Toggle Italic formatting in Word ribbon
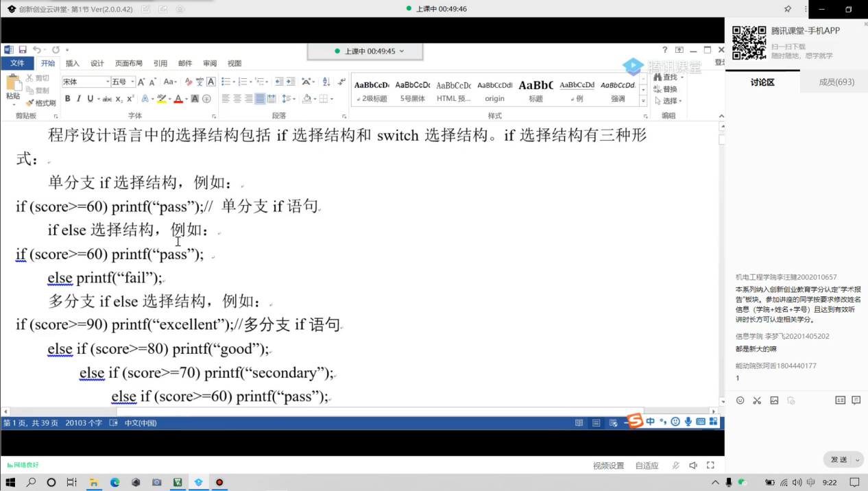Viewport: 868px width, 491px height. (79, 99)
